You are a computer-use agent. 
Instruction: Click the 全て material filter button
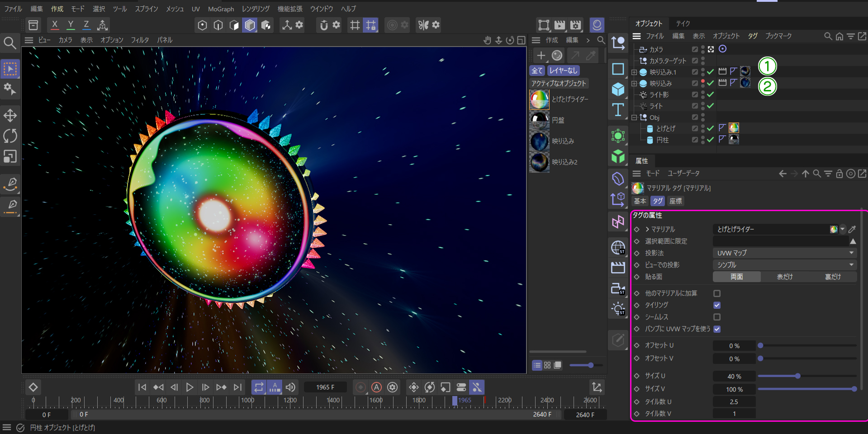[537, 71]
